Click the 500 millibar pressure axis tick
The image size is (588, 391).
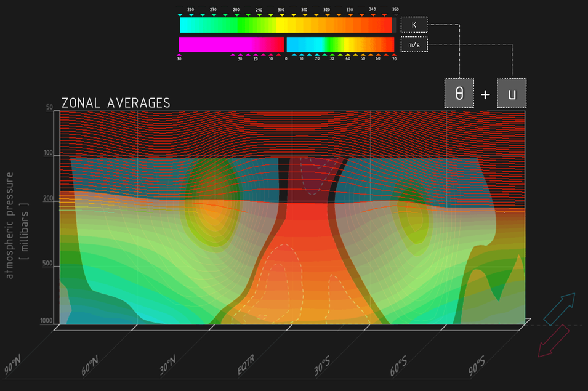(48, 265)
